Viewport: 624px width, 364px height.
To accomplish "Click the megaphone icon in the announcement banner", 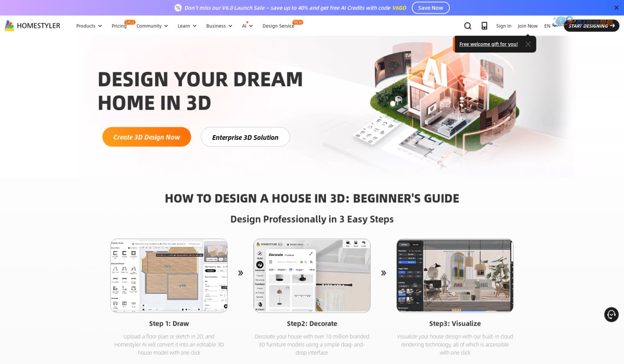I will pyautogui.click(x=178, y=7).
